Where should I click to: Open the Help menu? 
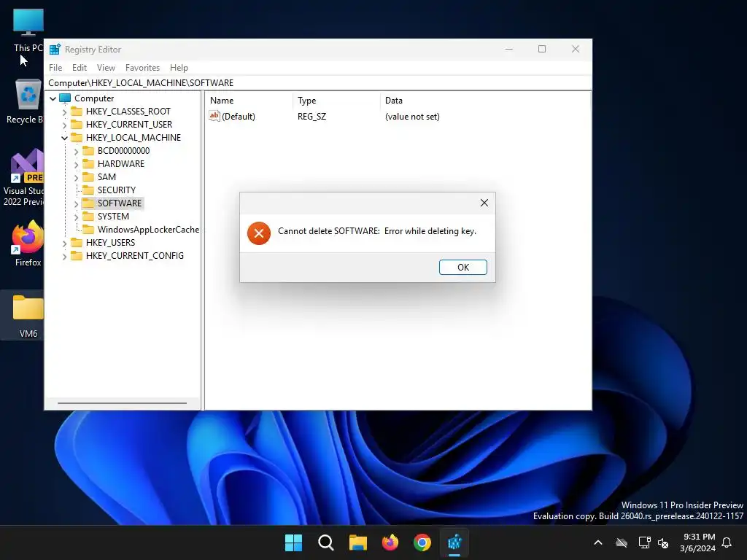click(x=179, y=68)
